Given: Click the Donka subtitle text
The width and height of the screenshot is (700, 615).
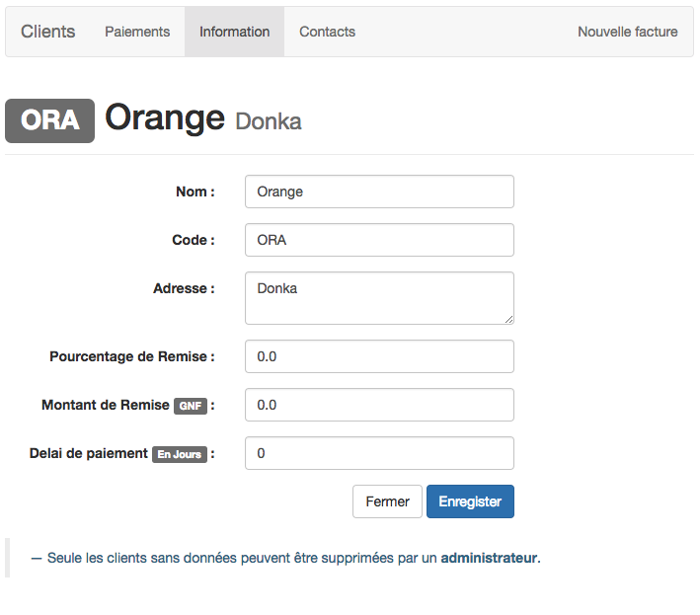Looking at the screenshot, I should click(x=269, y=121).
